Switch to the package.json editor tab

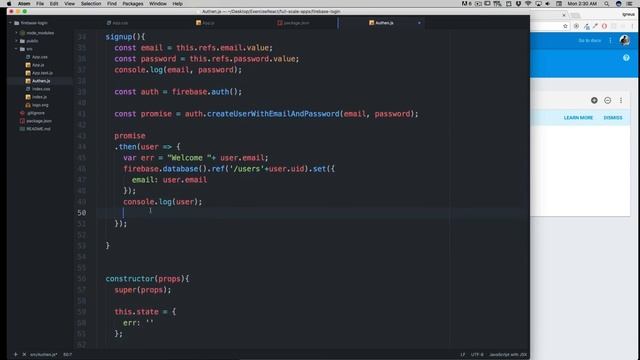point(296,23)
